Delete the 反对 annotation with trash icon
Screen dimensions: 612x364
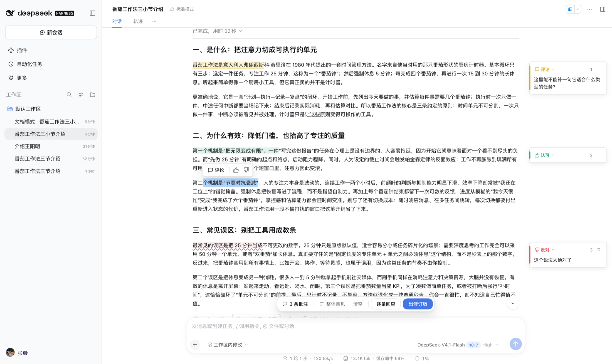tap(599, 250)
